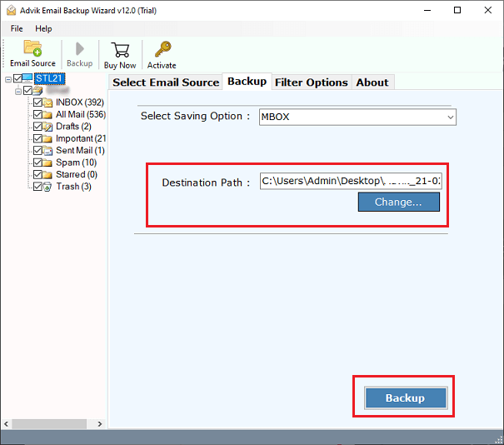Collapse the email account tree node
The width and height of the screenshot is (504, 445).
18,92
